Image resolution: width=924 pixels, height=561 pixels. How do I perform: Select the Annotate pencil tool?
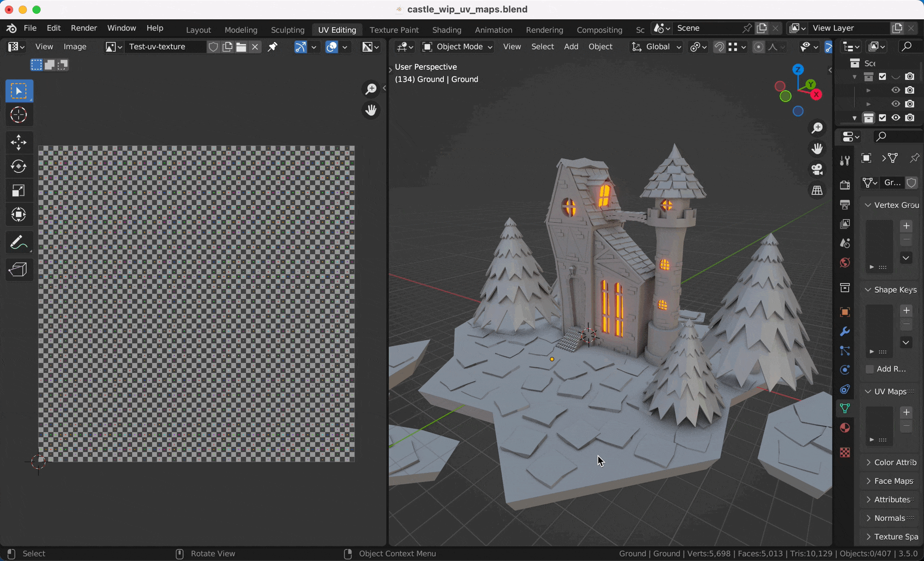19,242
